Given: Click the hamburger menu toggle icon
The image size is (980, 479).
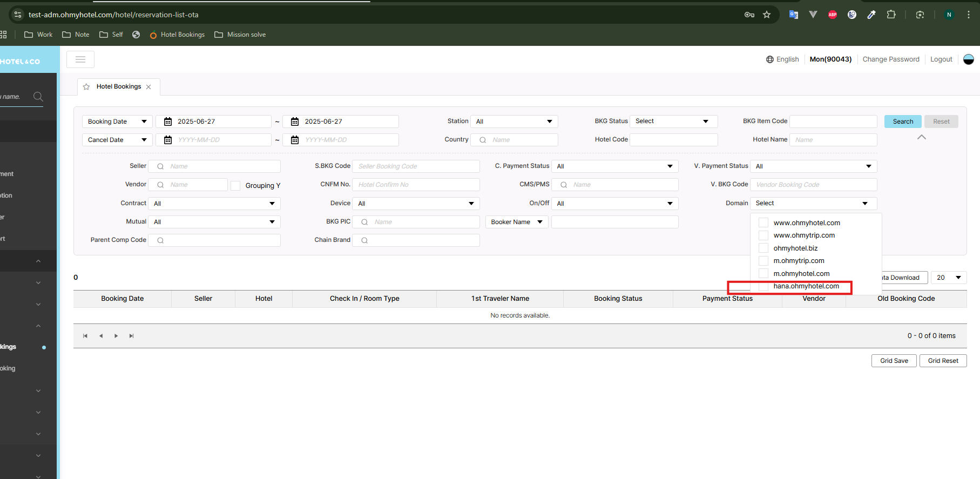Looking at the screenshot, I should point(80,59).
